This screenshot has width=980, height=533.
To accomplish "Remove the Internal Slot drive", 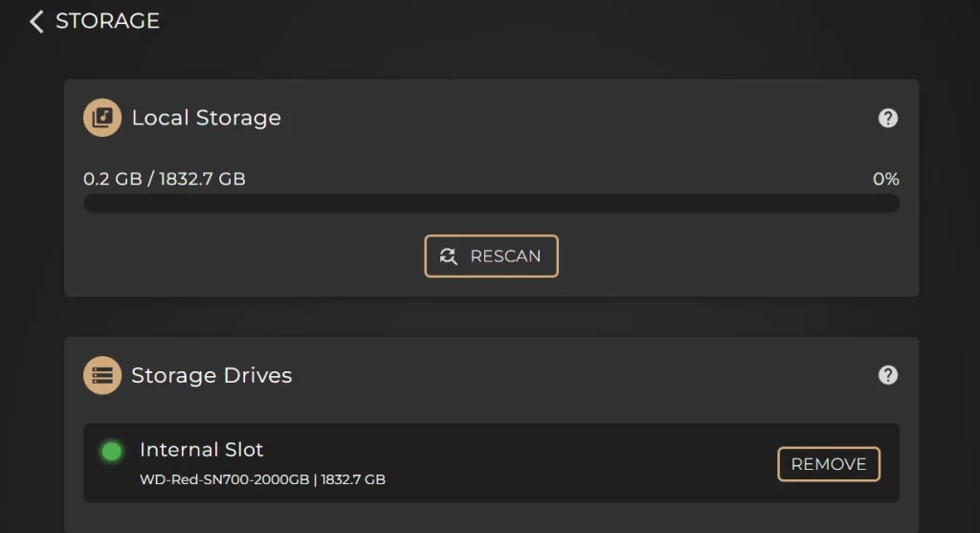I will (829, 464).
